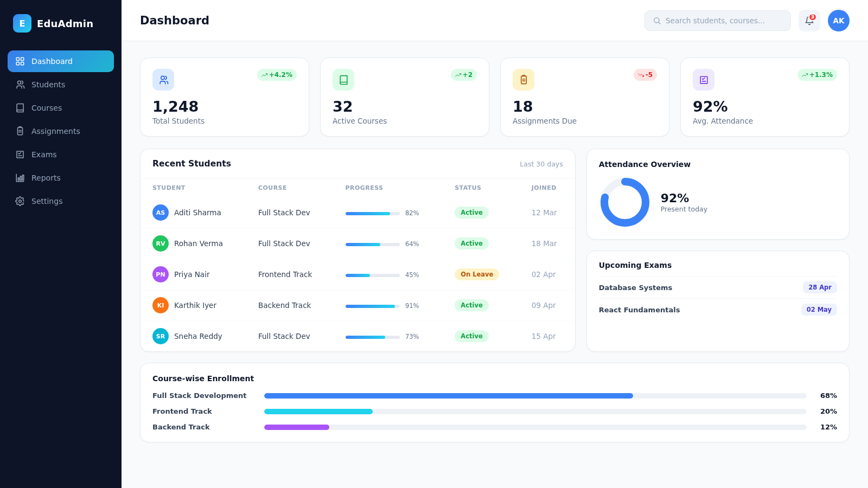Click Aditi Sharma's Active status badge
This screenshot has height=488, width=868.
tap(471, 213)
